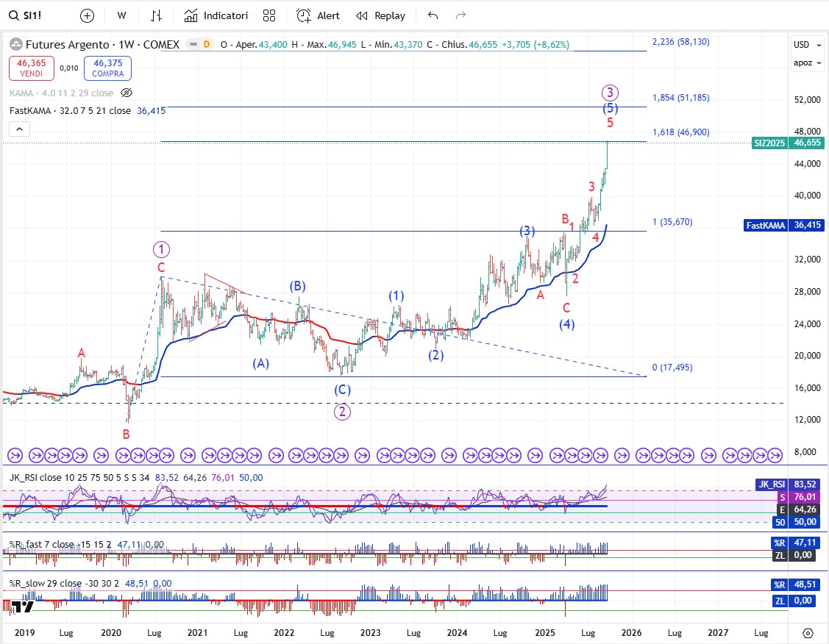Click the redo arrow in toolbar
Viewport: 829px width, 644px height.
[460, 15]
